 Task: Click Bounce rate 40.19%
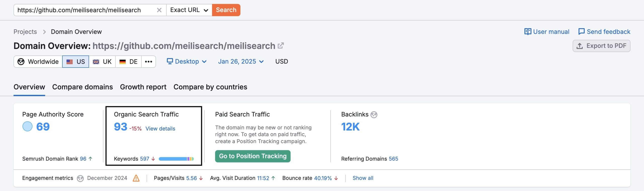tap(323, 178)
